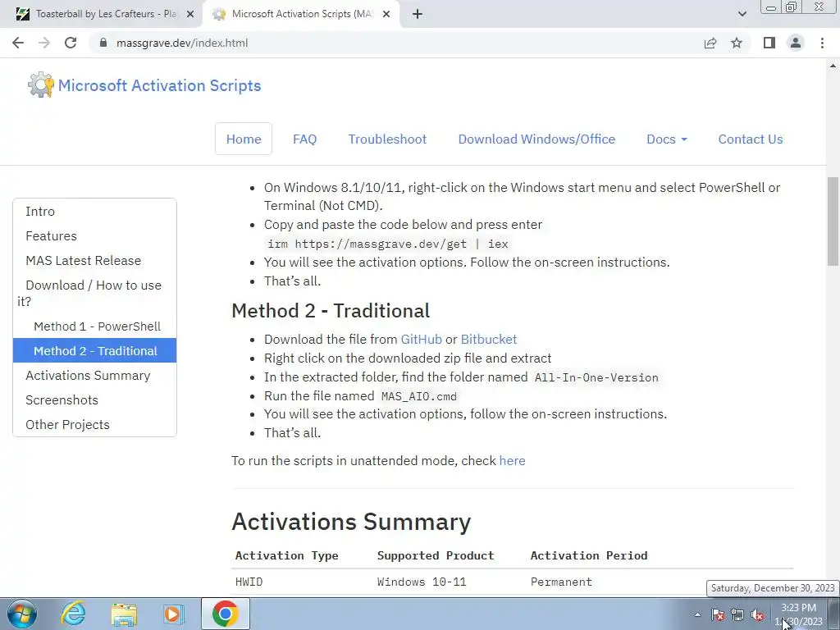This screenshot has height=630, width=840.
Task: Select Method 1 - PowerShell sidebar item
Action: coord(94,326)
